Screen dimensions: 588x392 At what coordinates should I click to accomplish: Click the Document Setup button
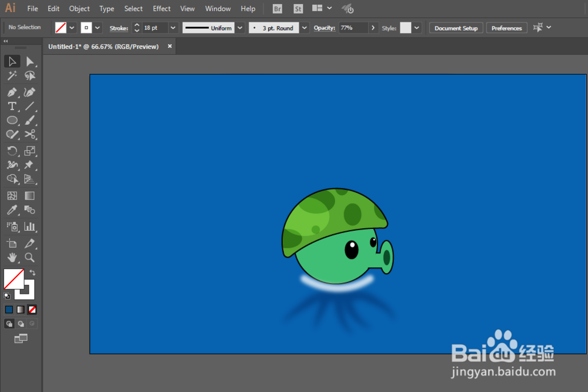click(456, 28)
